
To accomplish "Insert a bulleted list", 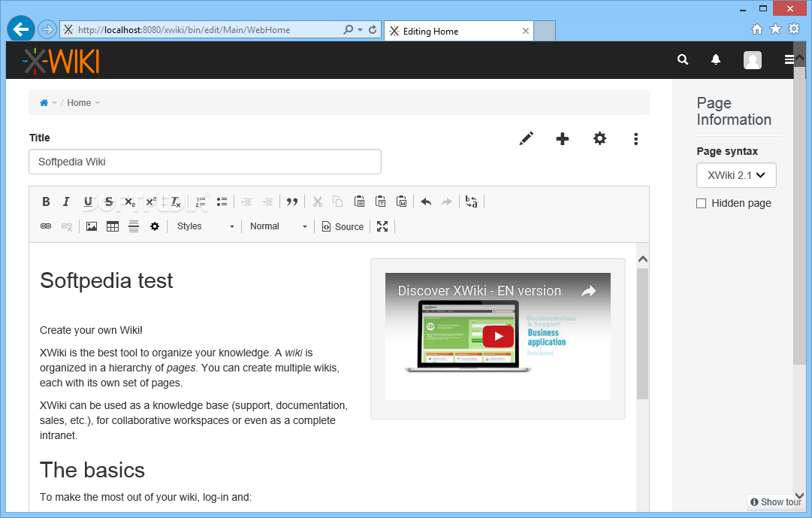I will 222,201.
